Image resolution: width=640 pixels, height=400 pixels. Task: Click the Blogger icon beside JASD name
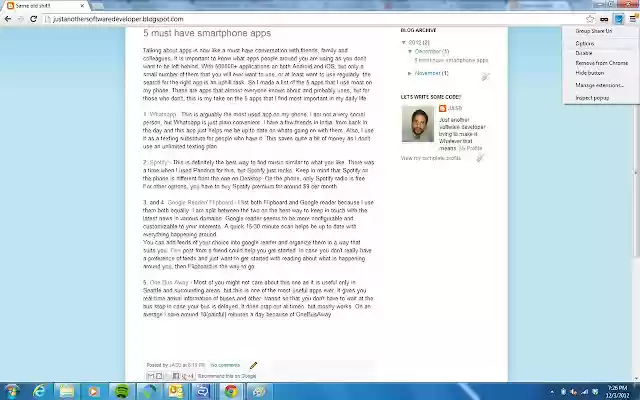point(442,108)
